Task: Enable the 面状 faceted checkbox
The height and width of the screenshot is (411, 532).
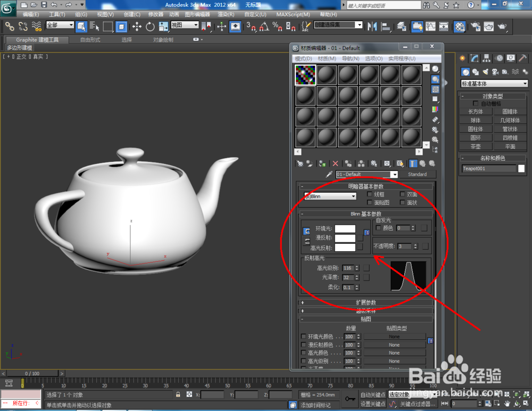Action: (x=402, y=202)
